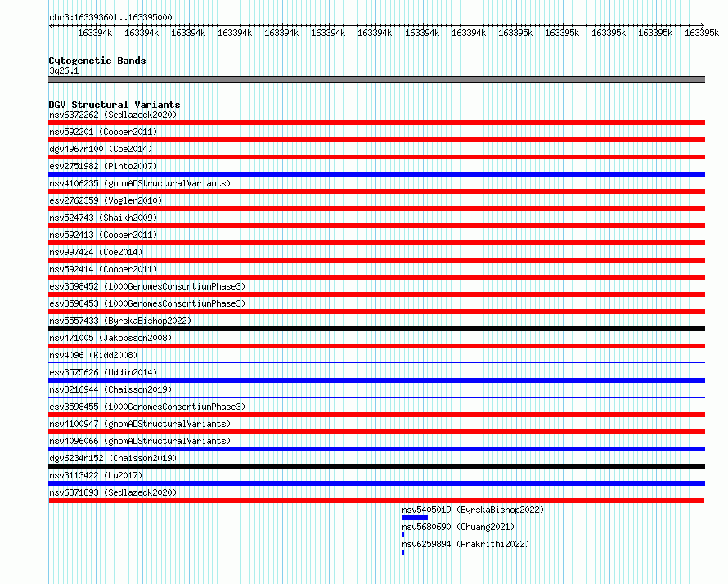Image resolution: width=728 pixels, height=584 pixels.
Task: Click the red bar under nsv6371893 (Sedlazeck2020)
Action: [x=376, y=501]
